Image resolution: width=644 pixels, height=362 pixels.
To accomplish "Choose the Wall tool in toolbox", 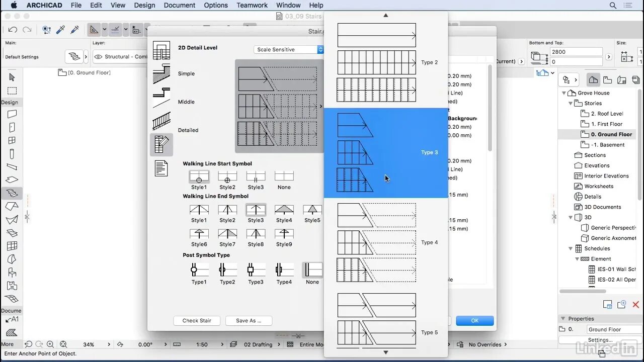I will (x=12, y=114).
